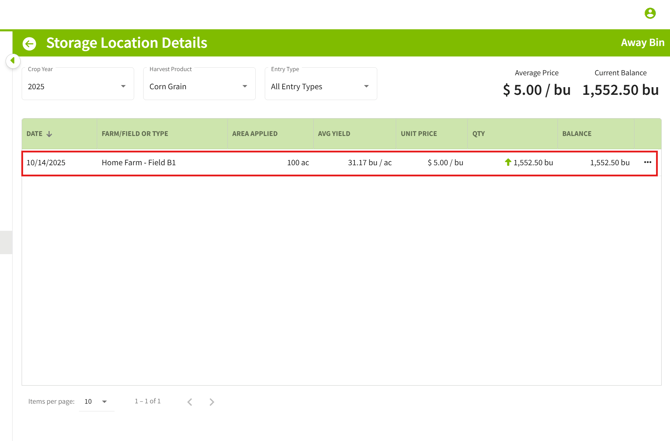Image resolution: width=670 pixels, height=441 pixels.
Task: Sort by the Area Applied column header
Action: point(255,134)
